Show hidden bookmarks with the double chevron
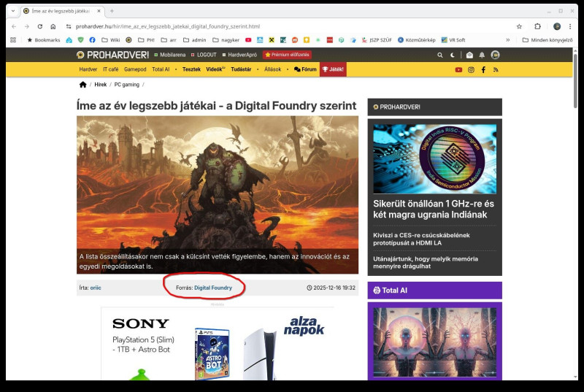 click(x=507, y=40)
